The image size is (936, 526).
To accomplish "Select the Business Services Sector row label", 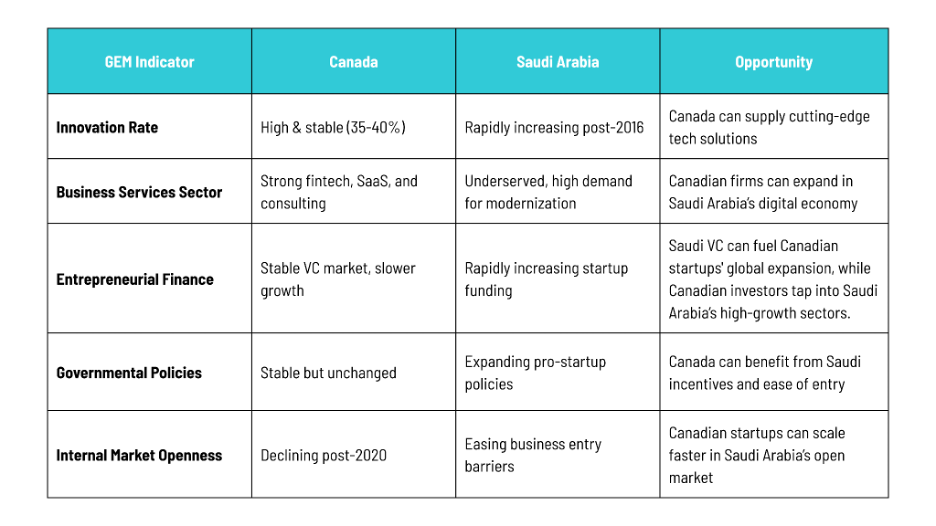I will tap(139, 192).
